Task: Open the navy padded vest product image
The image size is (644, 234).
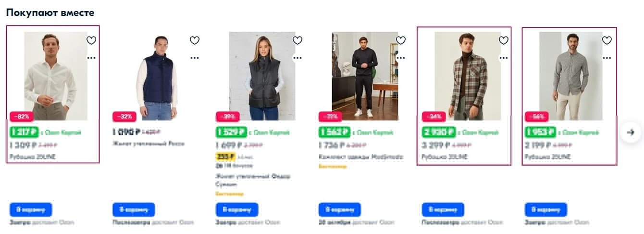Action: point(158,76)
